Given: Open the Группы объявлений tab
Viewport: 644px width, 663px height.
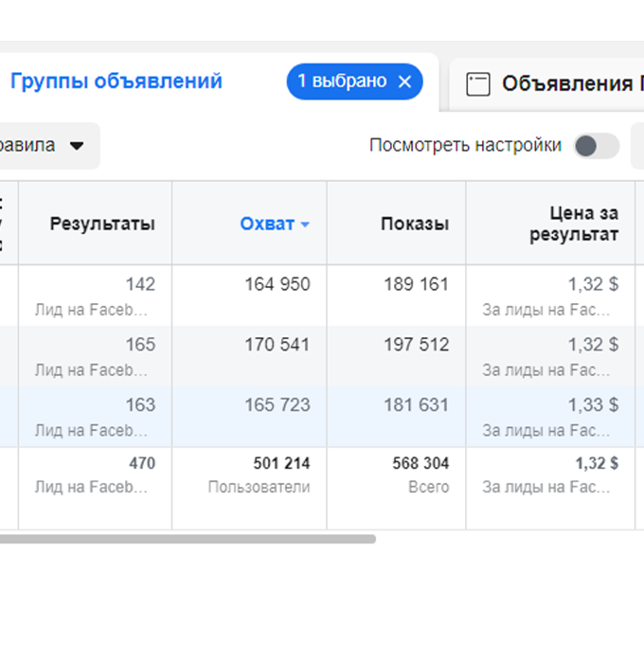Looking at the screenshot, I should pos(116,81).
